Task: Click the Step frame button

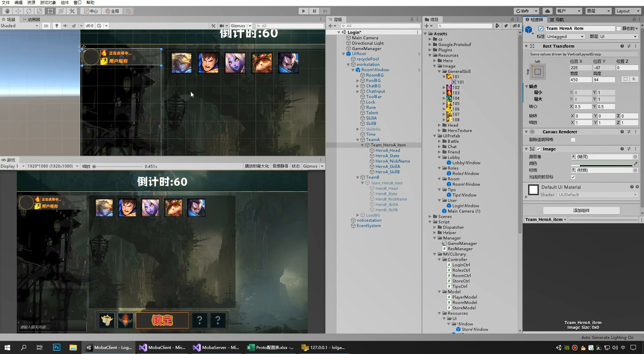Action: (325, 11)
